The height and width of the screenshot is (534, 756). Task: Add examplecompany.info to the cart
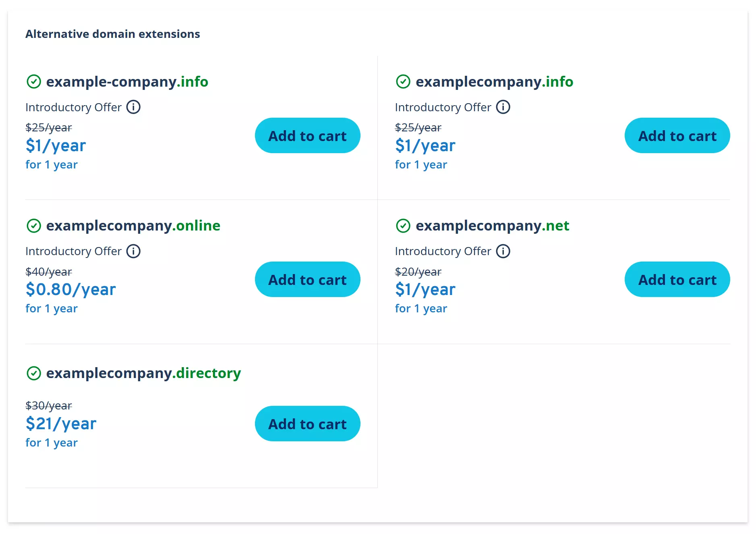coord(677,135)
